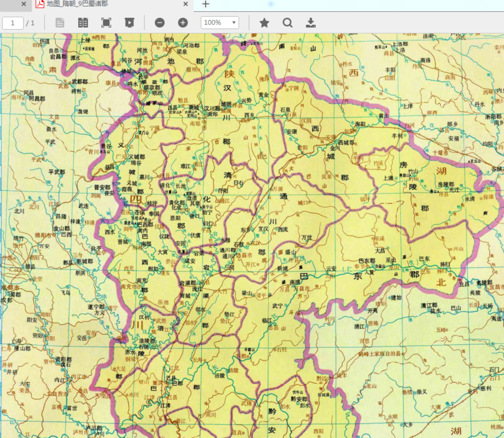
Task: Click 清江郡 label on map
Action: [x=429, y=305]
